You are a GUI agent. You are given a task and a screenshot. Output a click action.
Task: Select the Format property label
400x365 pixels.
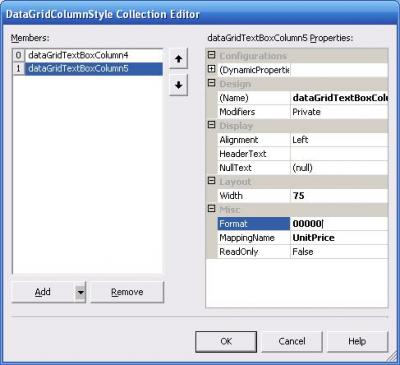(254, 224)
